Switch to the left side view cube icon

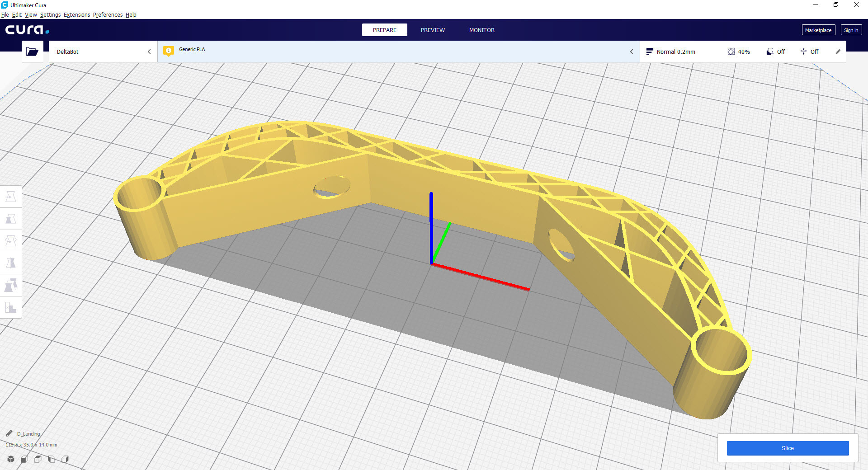(52, 459)
